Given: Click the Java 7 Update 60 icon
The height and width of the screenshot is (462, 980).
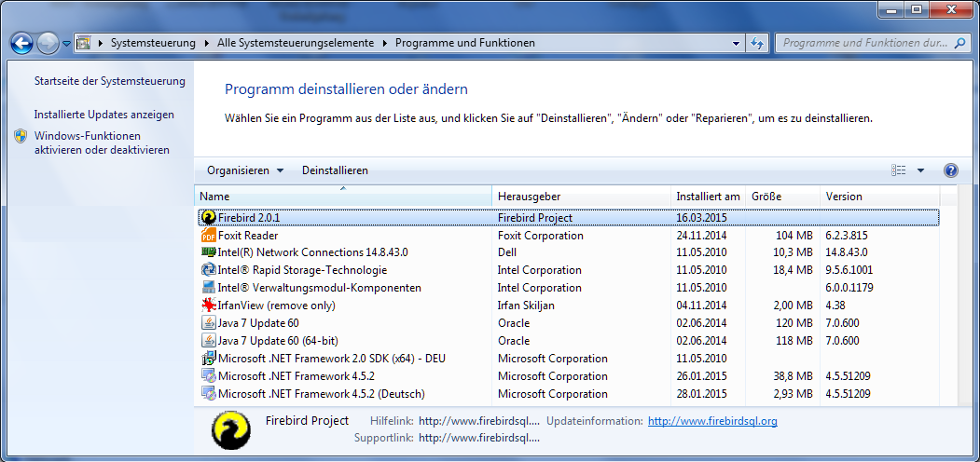Looking at the screenshot, I should [209, 323].
